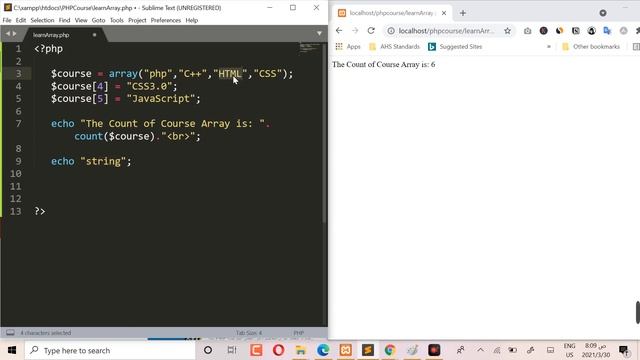The height and width of the screenshot is (360, 640).
Task: Go to next tab with right arrow
Action: (x=15, y=34)
